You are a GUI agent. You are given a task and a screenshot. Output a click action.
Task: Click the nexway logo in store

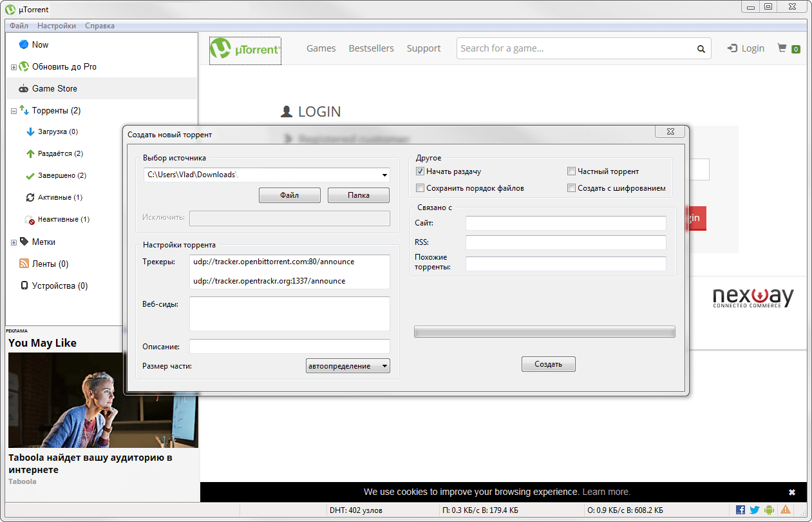(753, 298)
